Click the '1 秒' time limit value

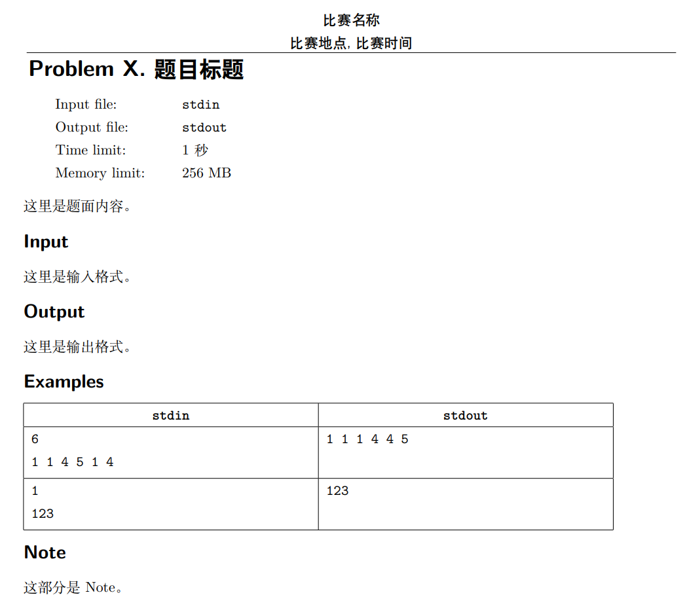coord(194,150)
